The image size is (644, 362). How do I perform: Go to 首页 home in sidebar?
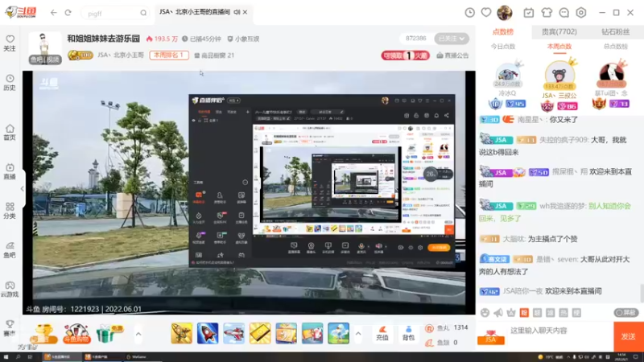point(10,133)
